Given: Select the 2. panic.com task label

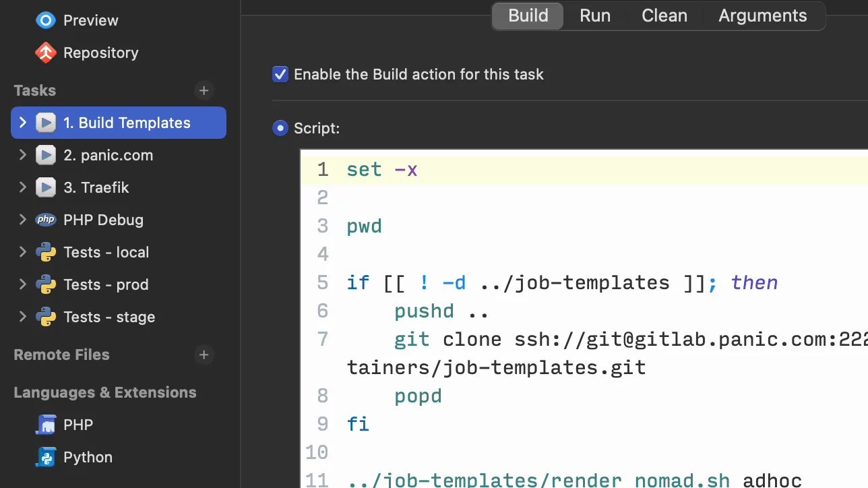Looking at the screenshot, I should [x=108, y=155].
